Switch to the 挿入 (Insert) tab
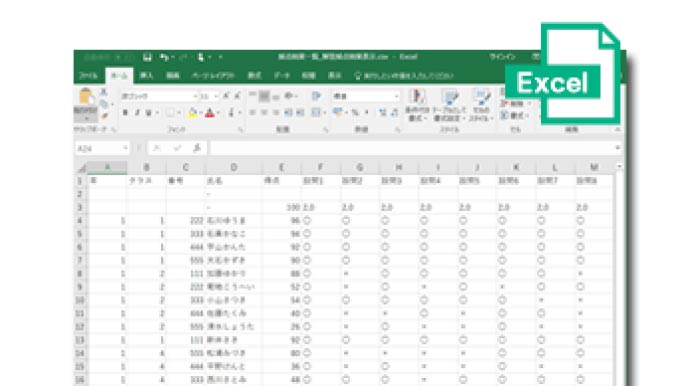This screenshot has height=386, width=700. [146, 76]
